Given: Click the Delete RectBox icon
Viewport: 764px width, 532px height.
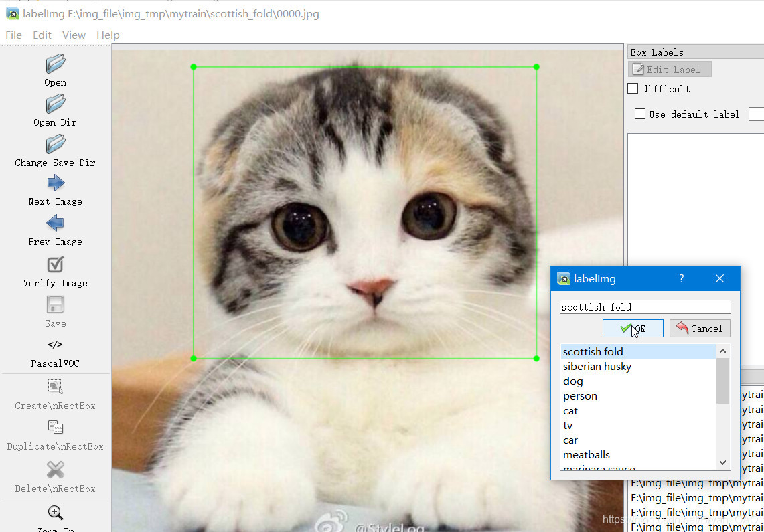Looking at the screenshot, I should (55, 470).
